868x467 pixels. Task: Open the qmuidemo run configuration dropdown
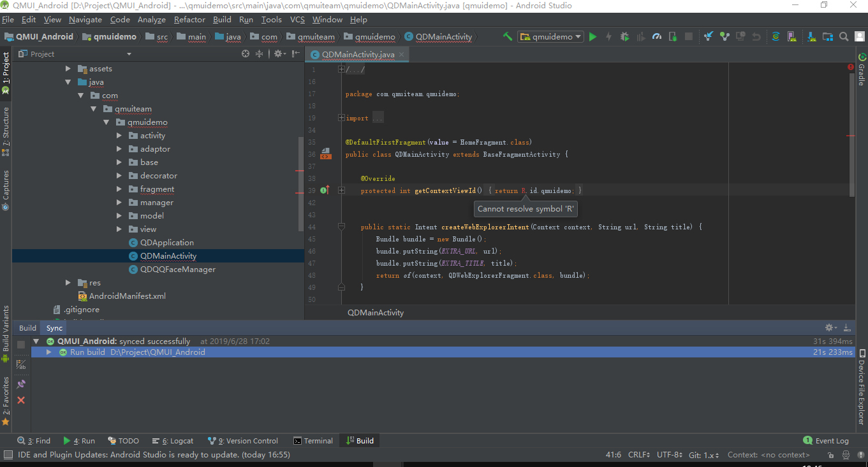[x=550, y=36]
